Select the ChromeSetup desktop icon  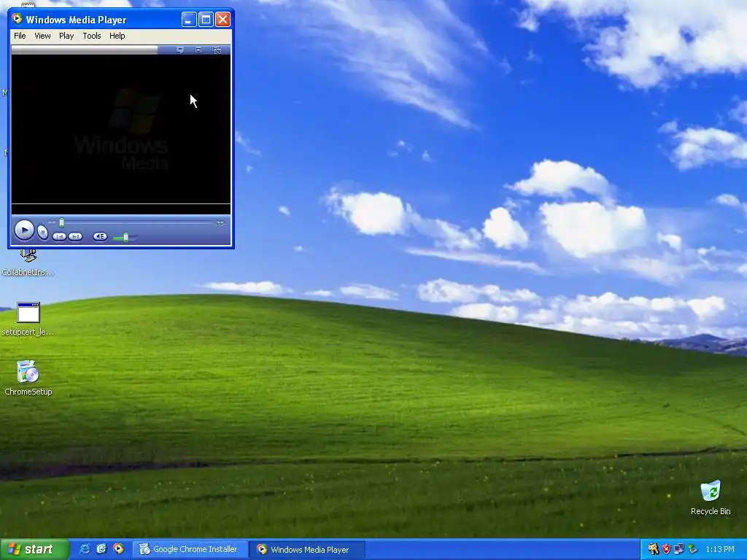click(28, 378)
